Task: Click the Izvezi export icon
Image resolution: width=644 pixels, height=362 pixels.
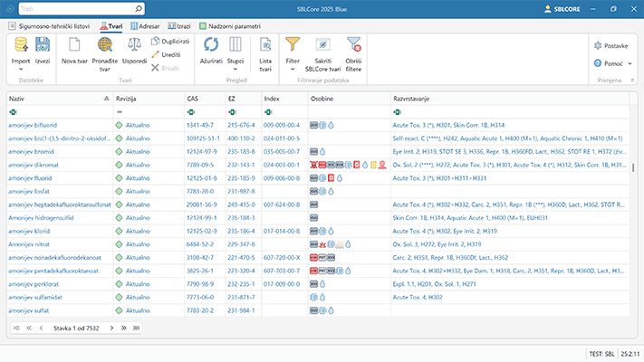Action: pyautogui.click(x=43, y=45)
